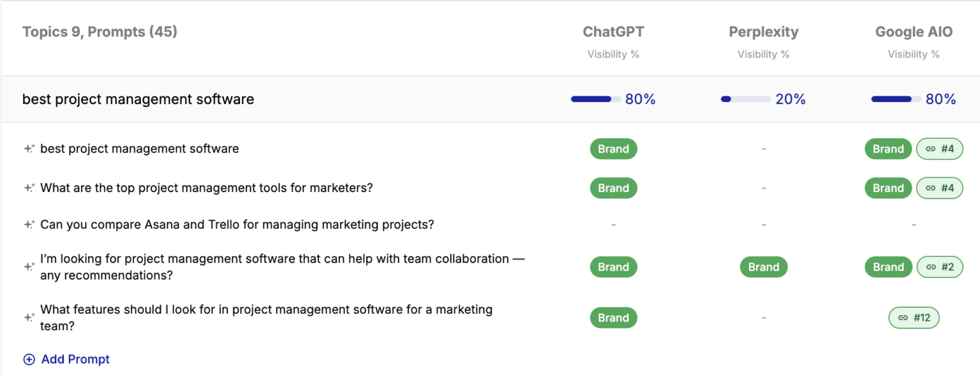
Task: Click 'Visibility %' label under ChatGPT
Action: (x=613, y=54)
